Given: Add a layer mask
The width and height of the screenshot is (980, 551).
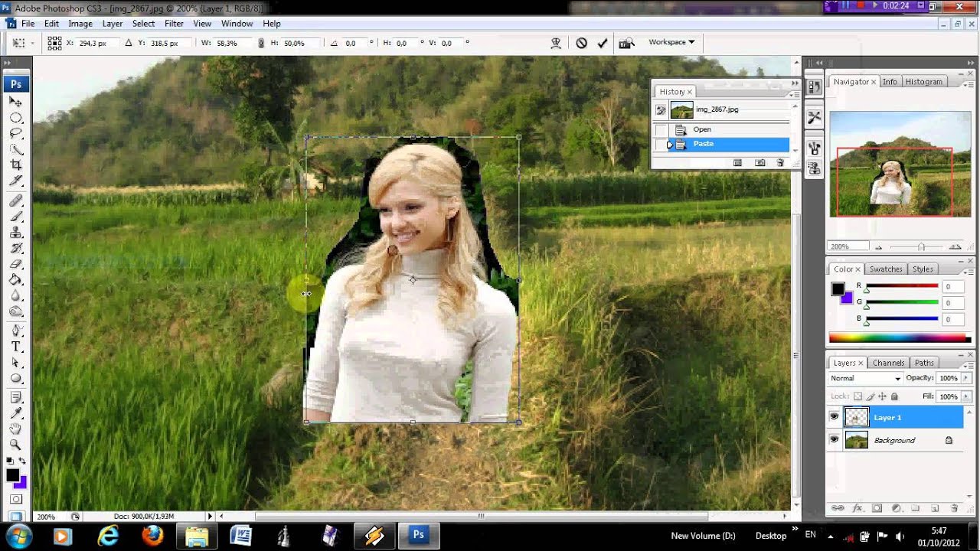Looking at the screenshot, I should coord(877,508).
